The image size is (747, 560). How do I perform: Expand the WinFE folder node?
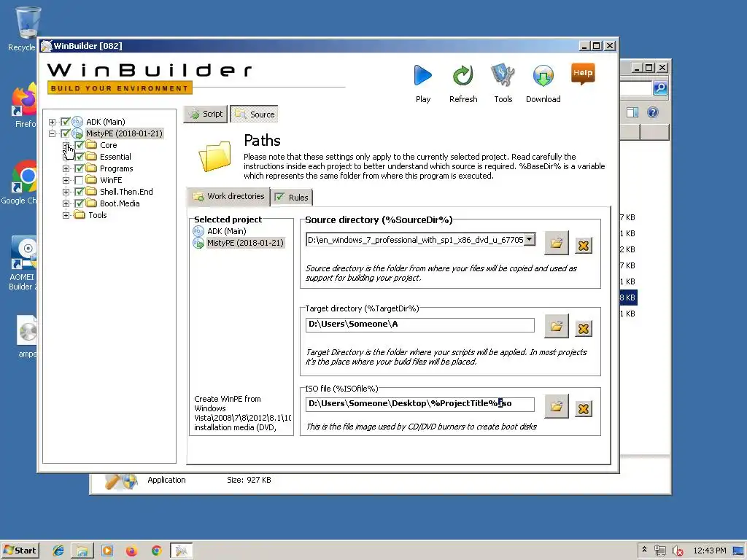(x=66, y=180)
